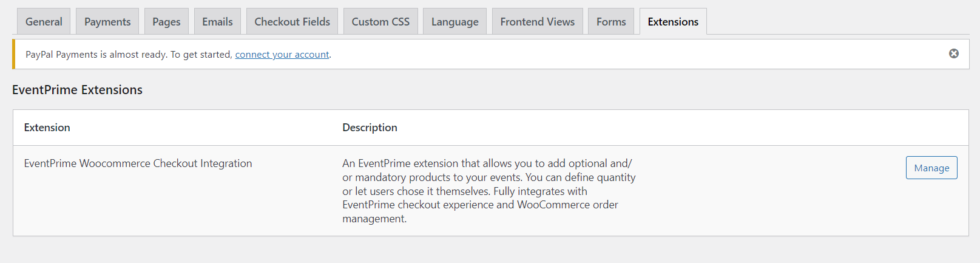Switch to the Custom CSS tab
Image resolution: width=980 pixels, height=263 pixels.
coord(380,22)
